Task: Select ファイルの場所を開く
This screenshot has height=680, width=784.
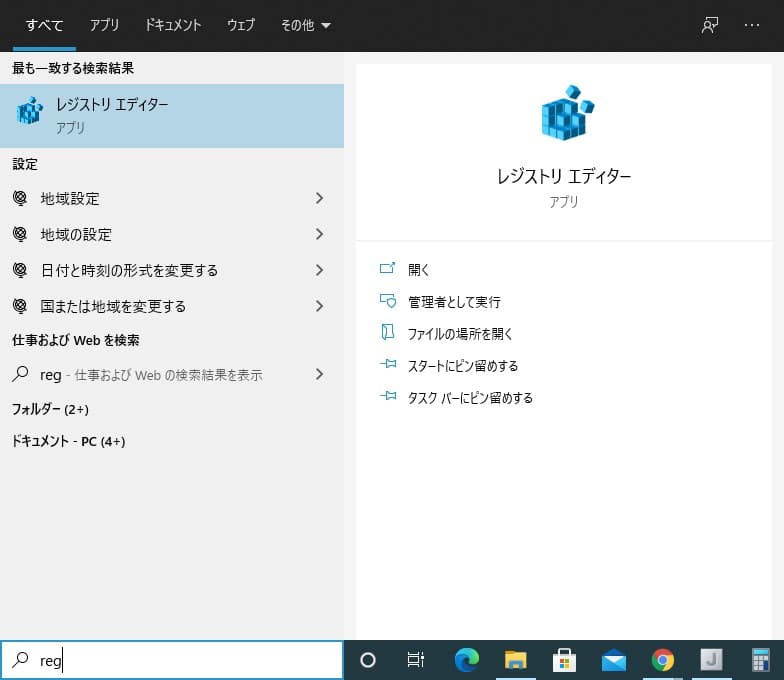Action: coord(460,334)
